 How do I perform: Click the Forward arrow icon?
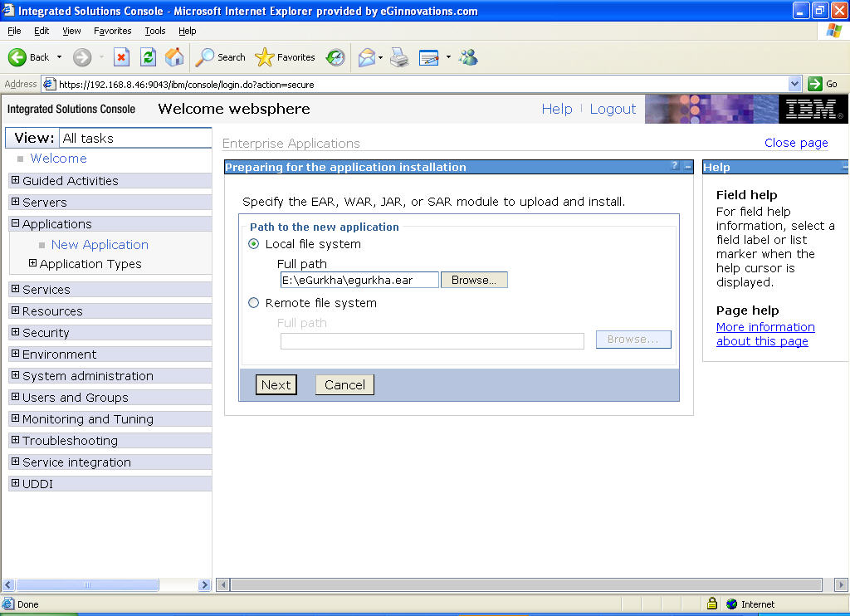point(82,57)
